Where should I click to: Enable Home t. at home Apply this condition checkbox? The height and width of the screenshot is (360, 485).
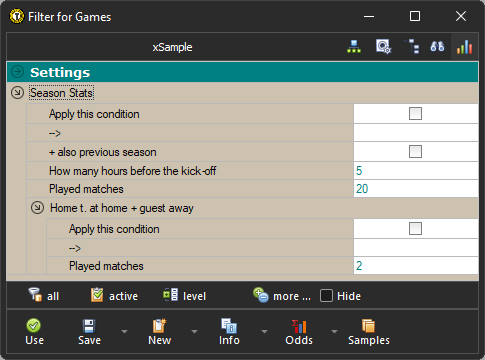[415, 229]
